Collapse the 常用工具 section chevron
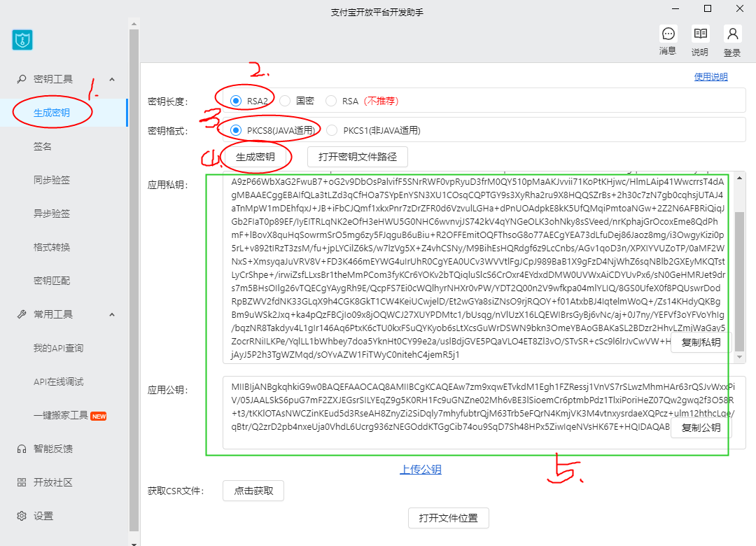The image size is (756, 546). (112, 314)
